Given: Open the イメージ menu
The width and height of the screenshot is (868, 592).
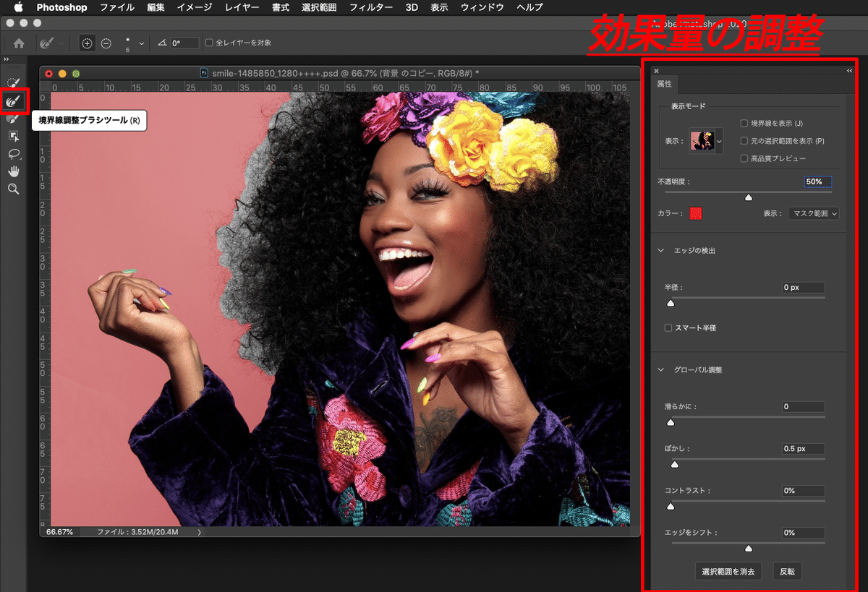Looking at the screenshot, I should coord(194,7).
